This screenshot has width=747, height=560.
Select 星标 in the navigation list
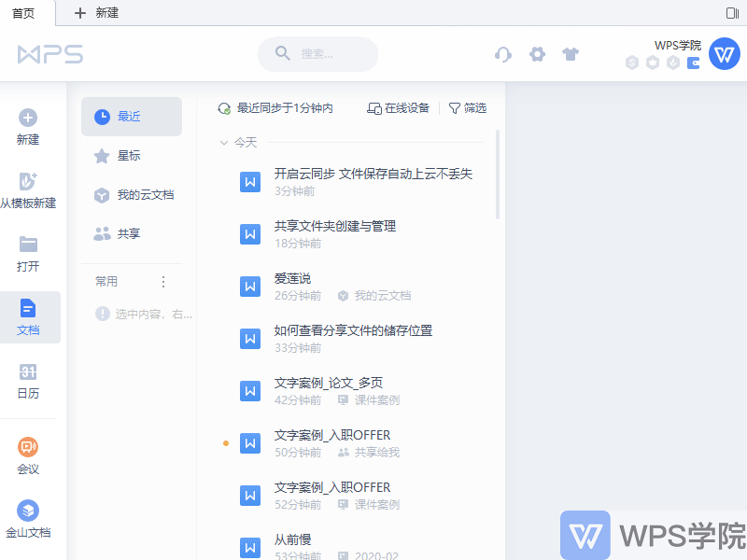[x=132, y=156]
